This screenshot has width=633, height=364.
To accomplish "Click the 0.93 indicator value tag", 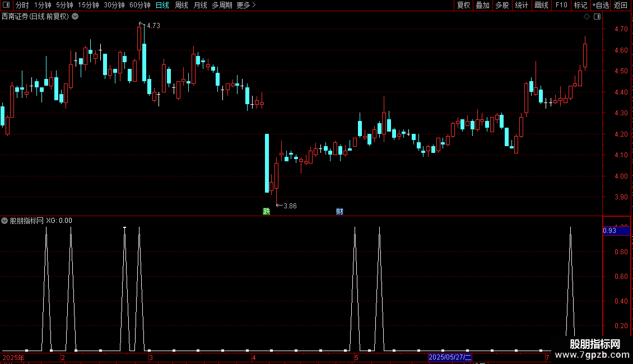I will 616,231.
